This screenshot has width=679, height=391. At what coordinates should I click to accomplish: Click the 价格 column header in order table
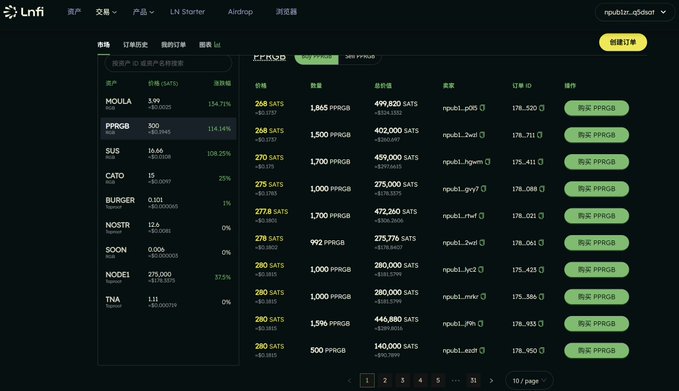(x=261, y=86)
